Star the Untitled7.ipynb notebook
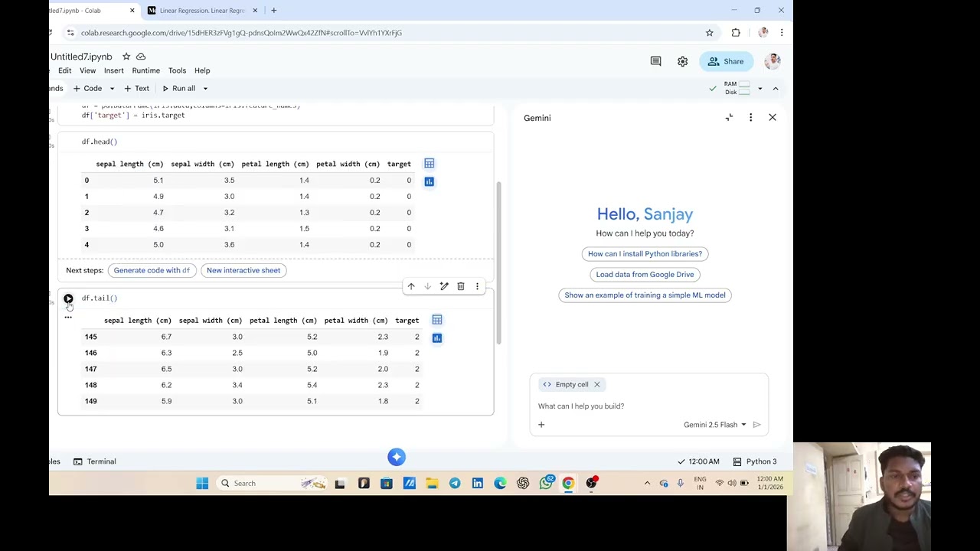Image resolution: width=980 pixels, height=551 pixels. point(126,57)
